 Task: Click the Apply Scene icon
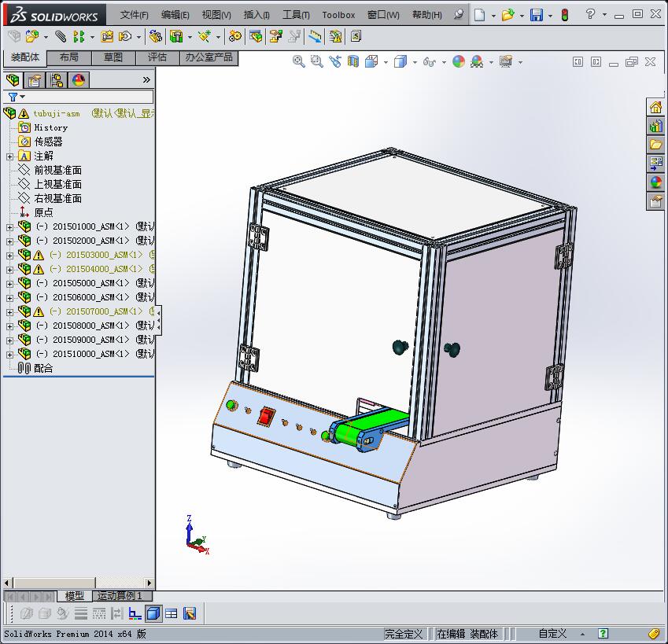pos(477,61)
